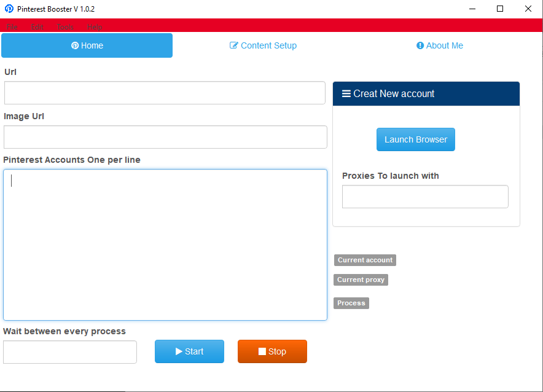Screen dimensions: 543x392
Task: Click the Proxies To launch with field
Action: coord(424,196)
